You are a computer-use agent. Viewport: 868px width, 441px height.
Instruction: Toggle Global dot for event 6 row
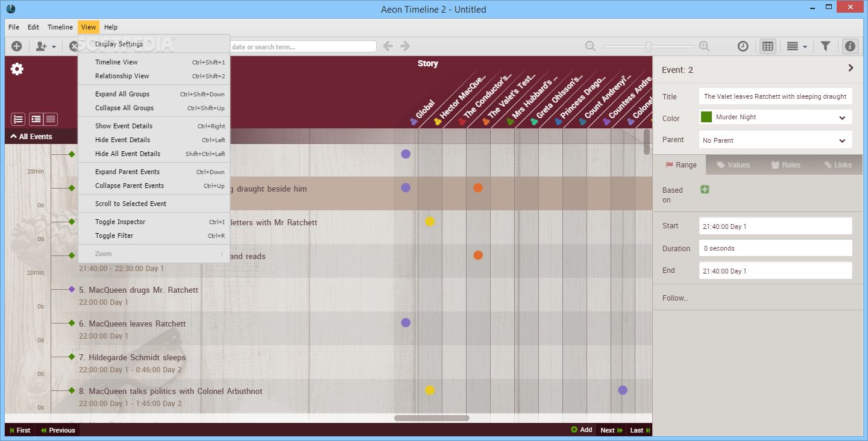click(406, 322)
